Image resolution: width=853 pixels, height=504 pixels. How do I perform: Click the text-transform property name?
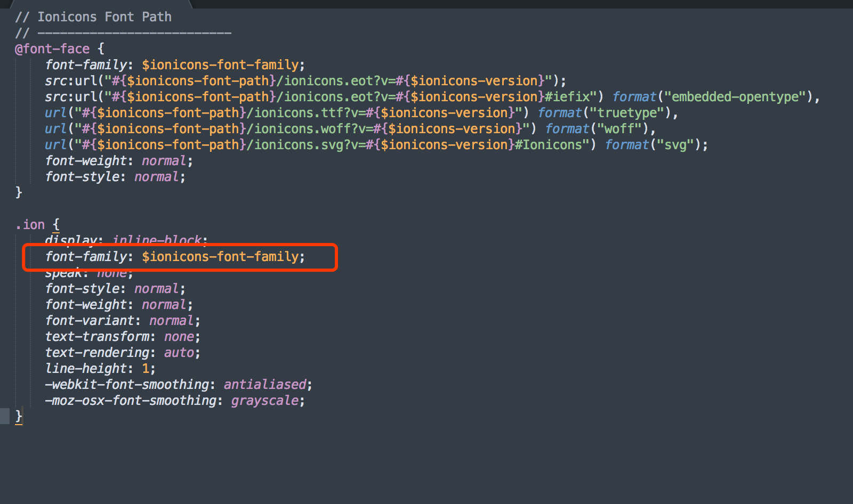(97, 337)
